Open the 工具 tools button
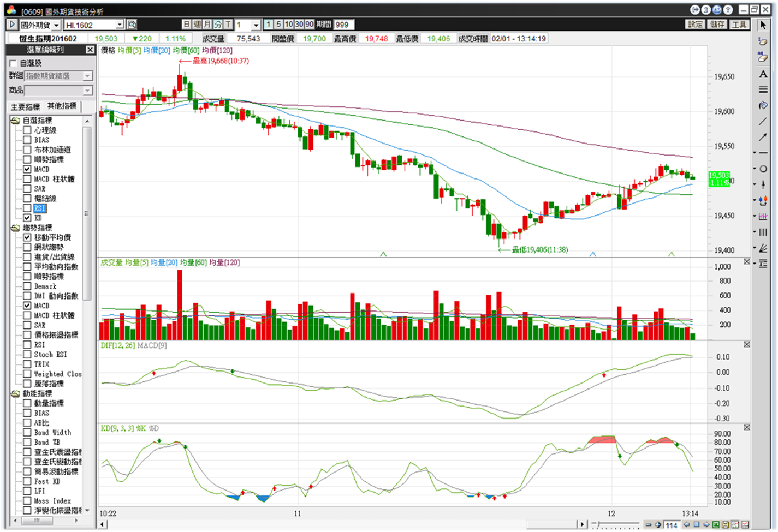Screen dimensions: 778x532 pyautogui.click(x=739, y=25)
